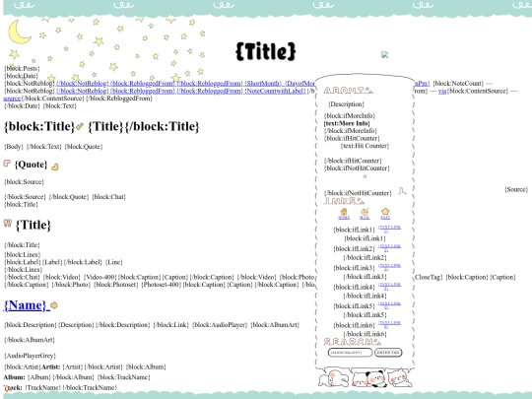532x399 pixels.
Task: Click the {Description} text under About
Action: 346,103
